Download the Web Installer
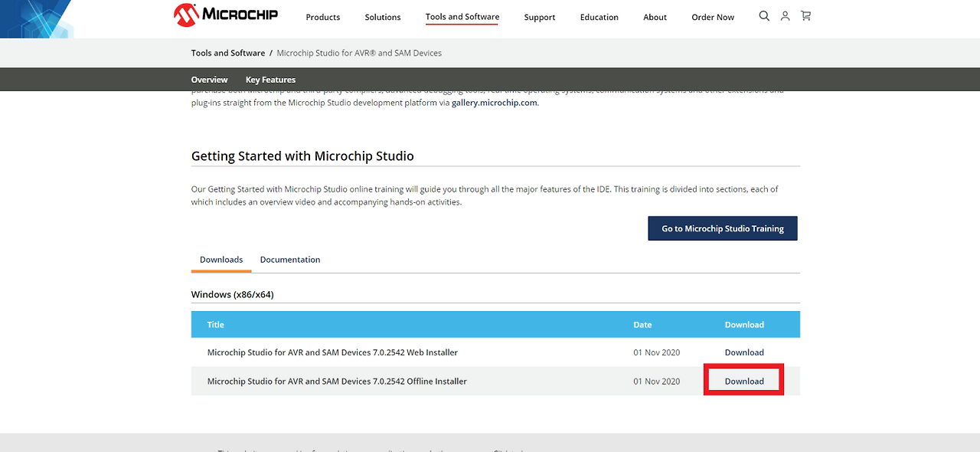This screenshot has width=980, height=452. (743, 352)
